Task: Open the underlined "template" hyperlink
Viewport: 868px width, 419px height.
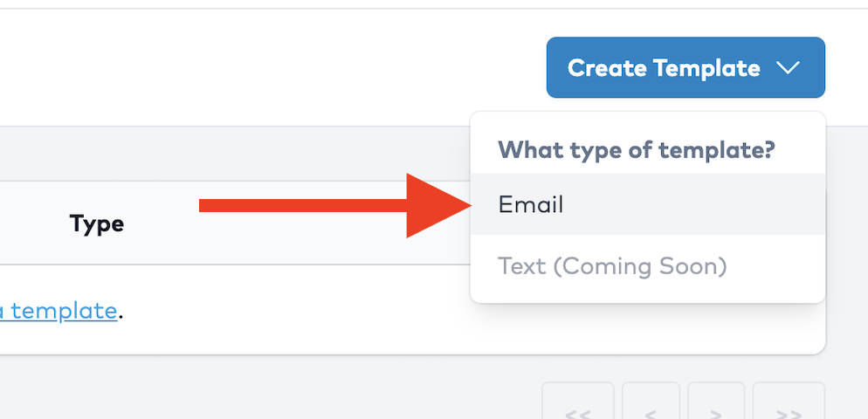Action: [x=59, y=310]
